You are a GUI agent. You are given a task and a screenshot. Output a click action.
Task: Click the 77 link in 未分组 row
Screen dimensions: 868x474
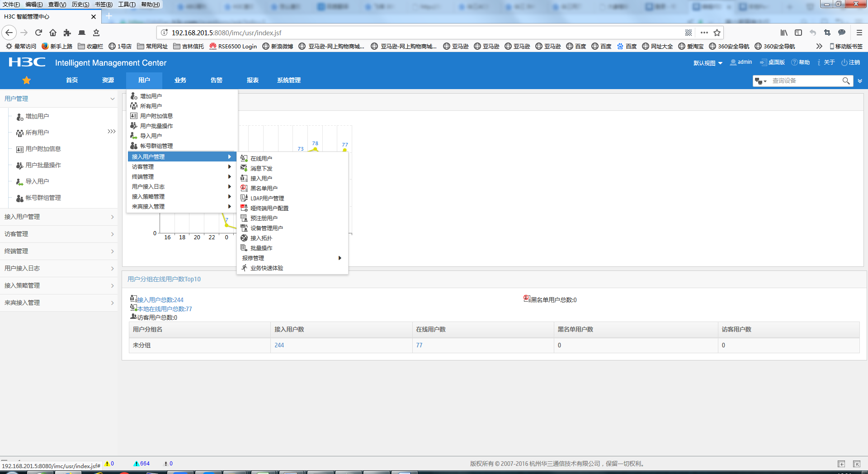click(x=419, y=345)
